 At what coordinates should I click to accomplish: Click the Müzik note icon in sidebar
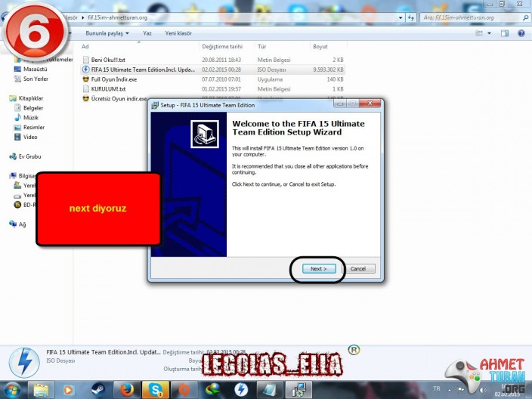pos(17,118)
